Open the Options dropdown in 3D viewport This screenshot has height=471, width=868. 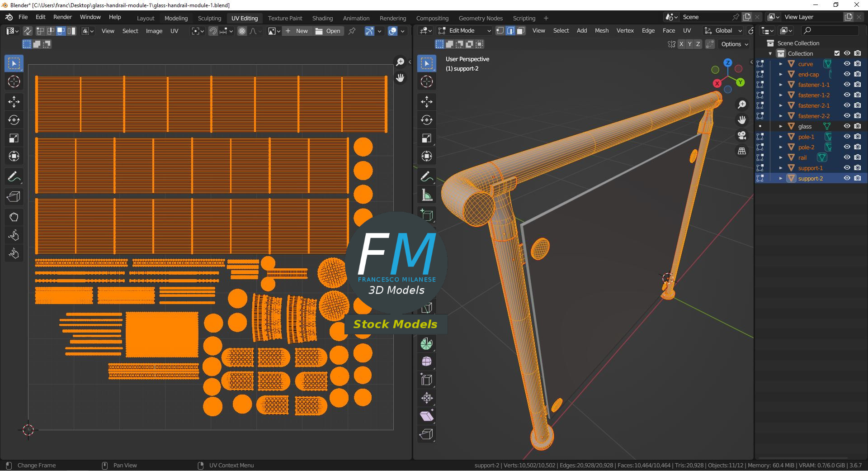tap(735, 44)
